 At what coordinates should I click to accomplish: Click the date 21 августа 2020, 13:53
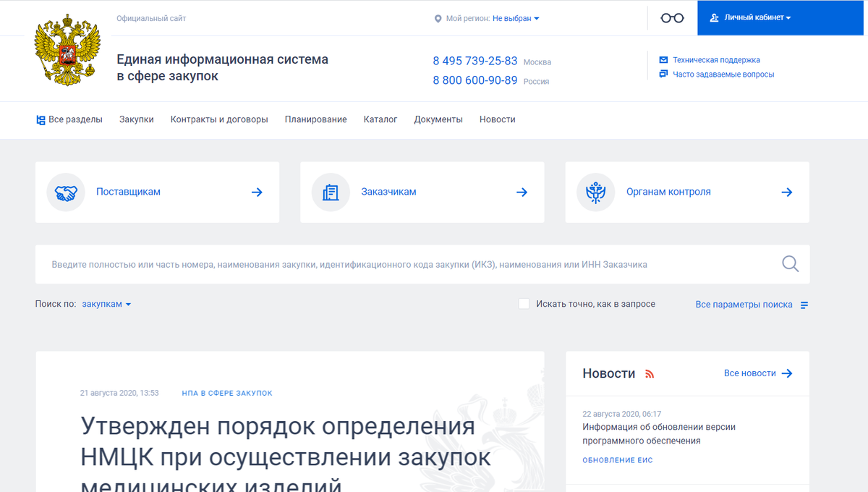pos(119,393)
